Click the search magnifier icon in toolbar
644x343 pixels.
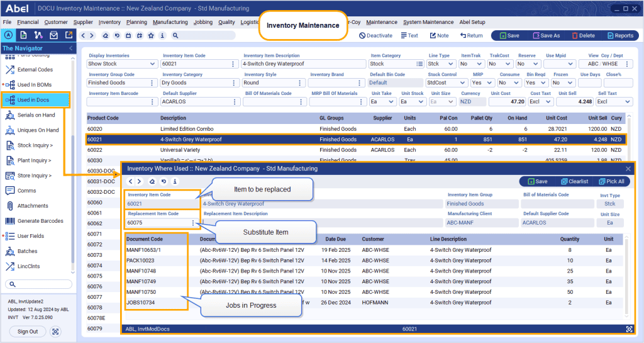pos(174,36)
